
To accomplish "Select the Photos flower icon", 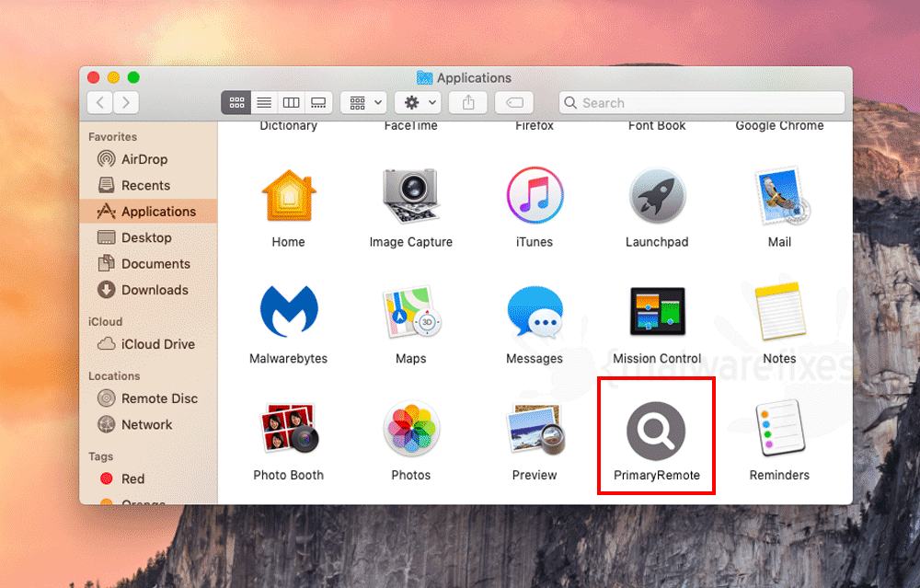I will [411, 429].
